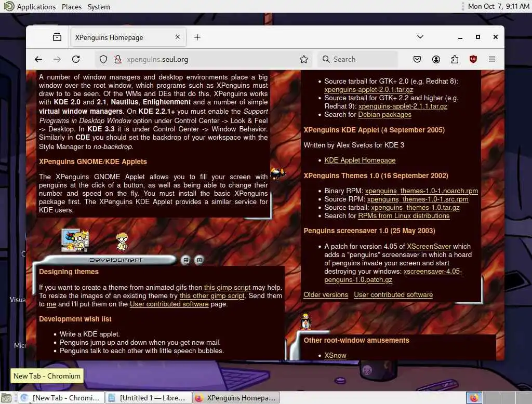
Task: Click the XPenguins GNOME/KDE Applets heading
Action: coord(92,162)
